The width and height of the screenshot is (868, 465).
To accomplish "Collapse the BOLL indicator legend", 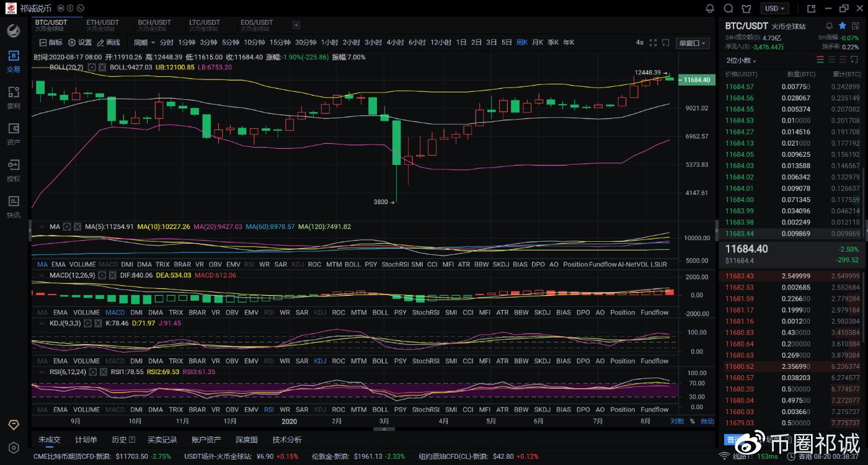I will [42, 67].
